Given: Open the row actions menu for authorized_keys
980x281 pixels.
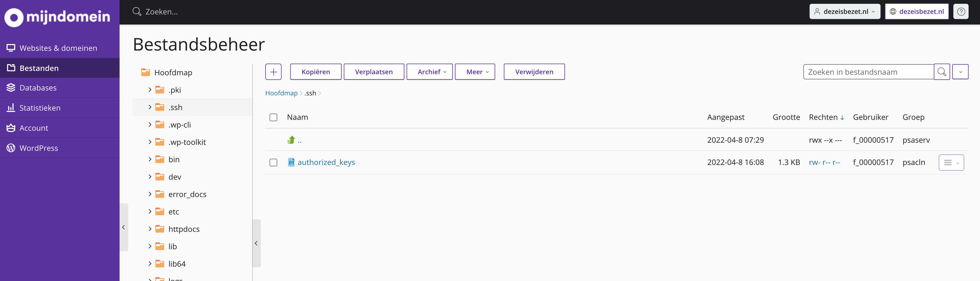Looking at the screenshot, I should [951, 163].
